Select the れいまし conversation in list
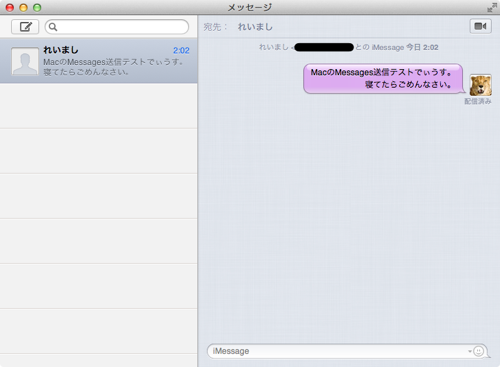Viewport: 500px width, 367px height. pos(99,61)
